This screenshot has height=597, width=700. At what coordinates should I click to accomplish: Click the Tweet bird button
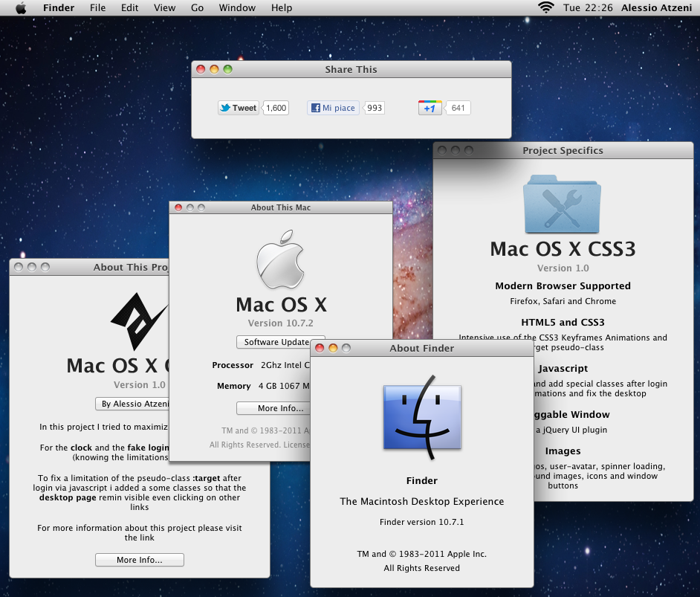(x=239, y=108)
